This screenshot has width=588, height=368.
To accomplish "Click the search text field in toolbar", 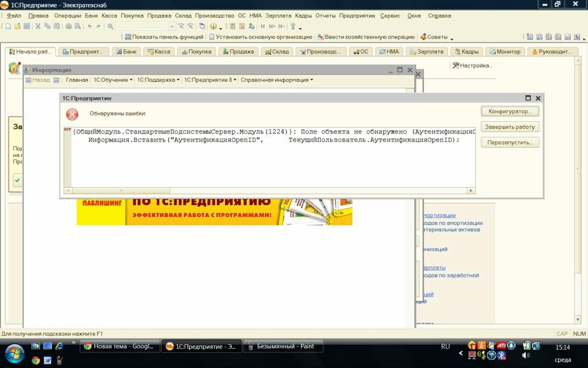I will pyautogui.click(x=142, y=26).
